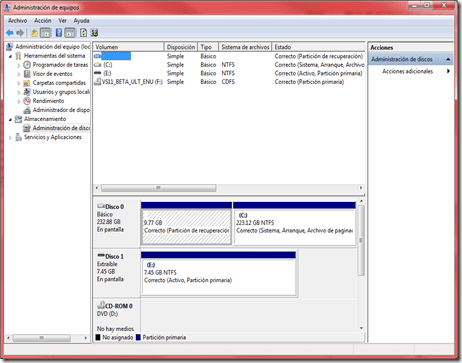Expand the Programador de tareas node

click(x=19, y=65)
